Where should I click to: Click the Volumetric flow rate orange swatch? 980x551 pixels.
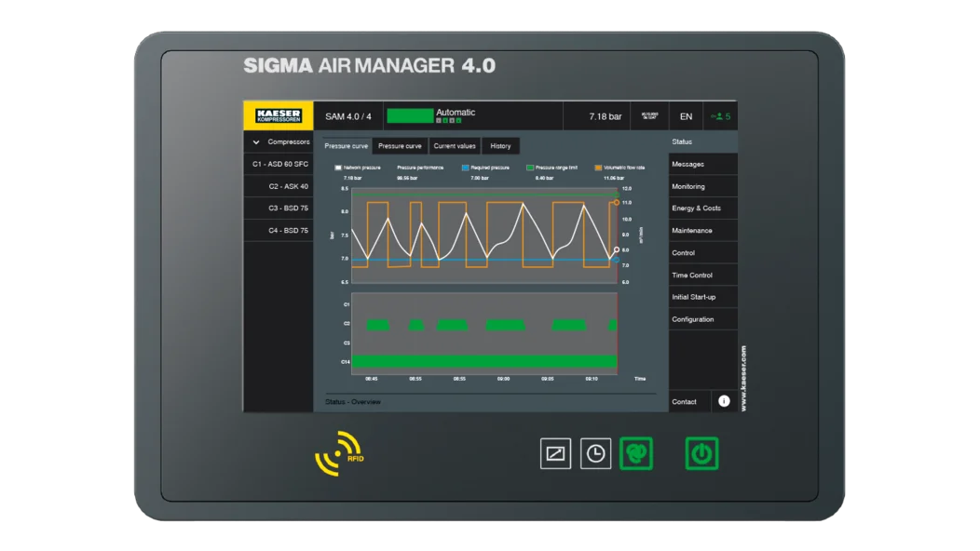(598, 168)
